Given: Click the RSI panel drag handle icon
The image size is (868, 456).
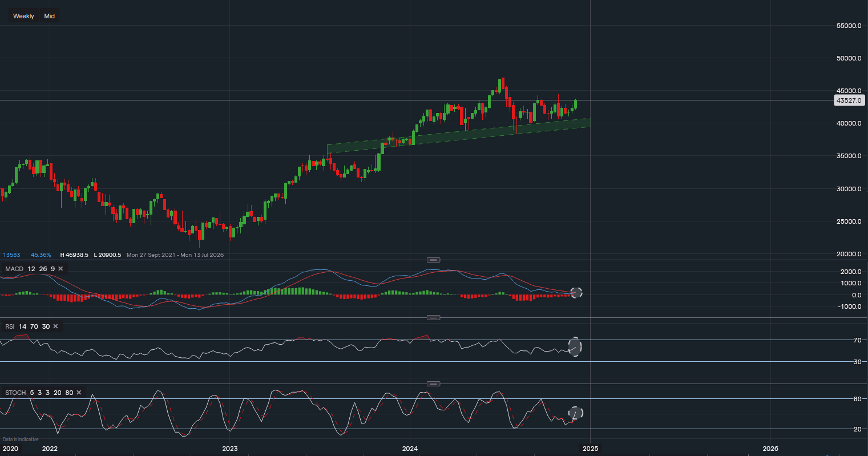Looking at the screenshot, I should point(433,318).
